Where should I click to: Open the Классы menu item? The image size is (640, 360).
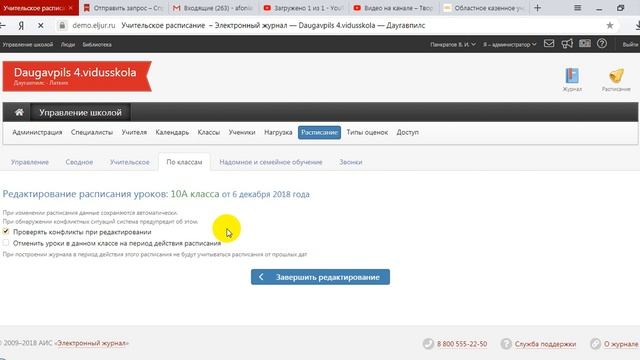(209, 132)
